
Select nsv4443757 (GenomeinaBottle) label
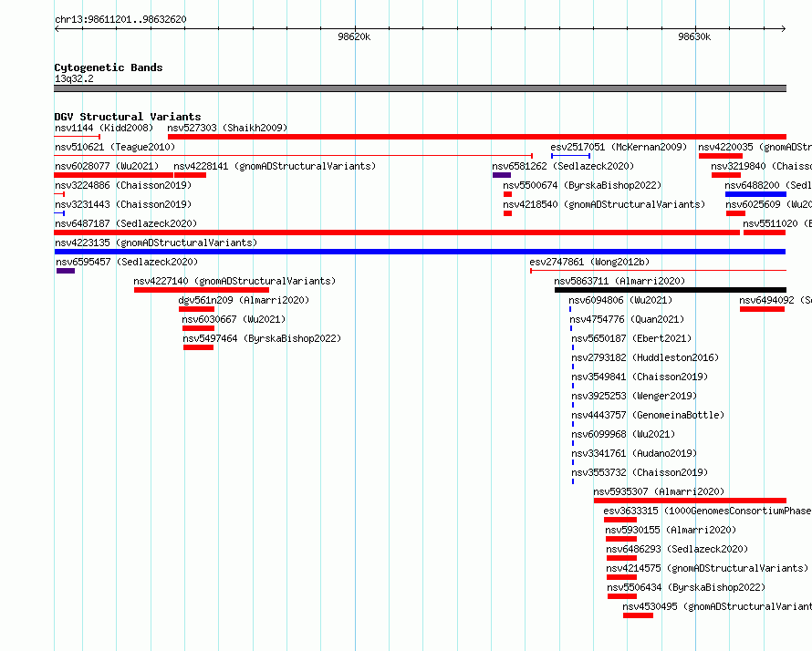648,415
